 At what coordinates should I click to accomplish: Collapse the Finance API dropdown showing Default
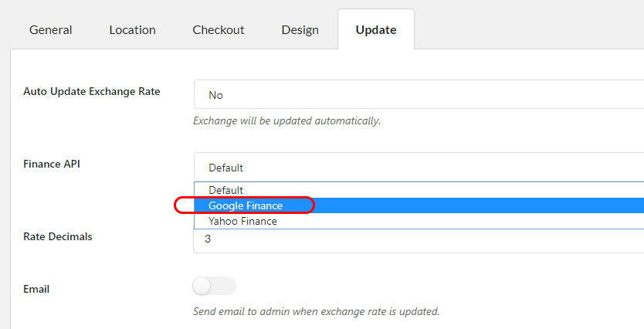419,167
